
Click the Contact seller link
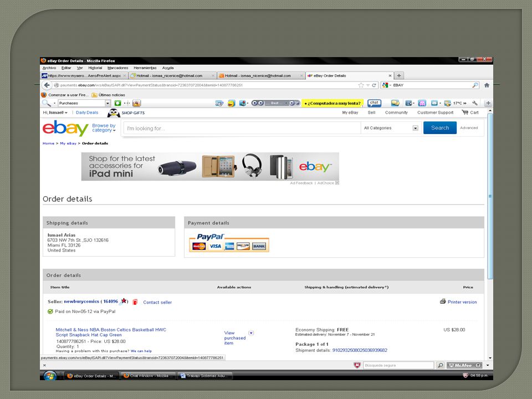(157, 302)
